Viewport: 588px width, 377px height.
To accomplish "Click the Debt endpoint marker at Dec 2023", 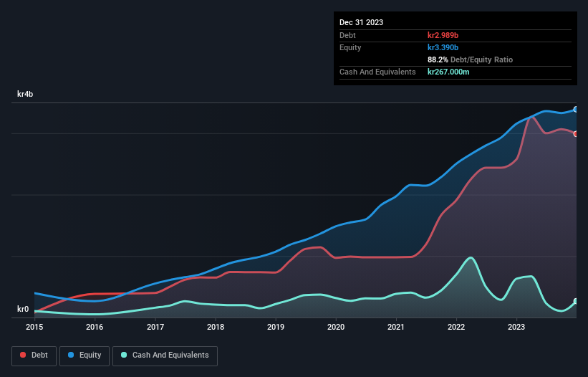I will click(x=576, y=134).
